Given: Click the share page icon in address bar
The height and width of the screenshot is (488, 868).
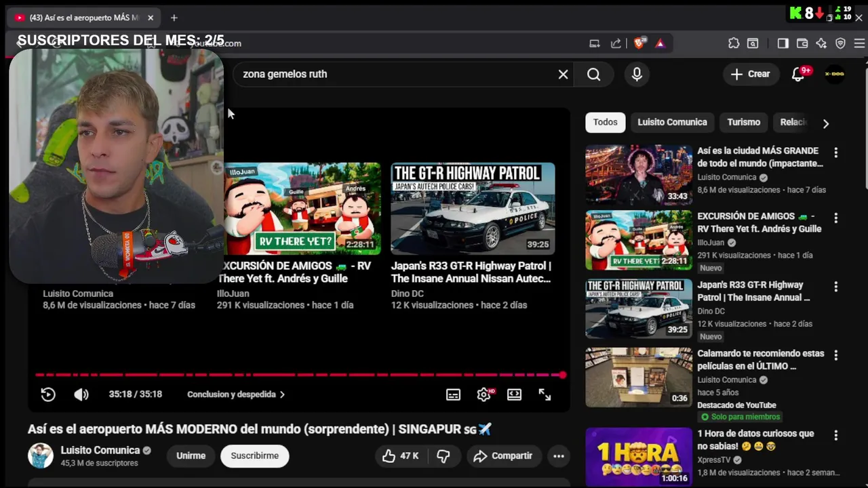Looking at the screenshot, I should [x=616, y=43].
